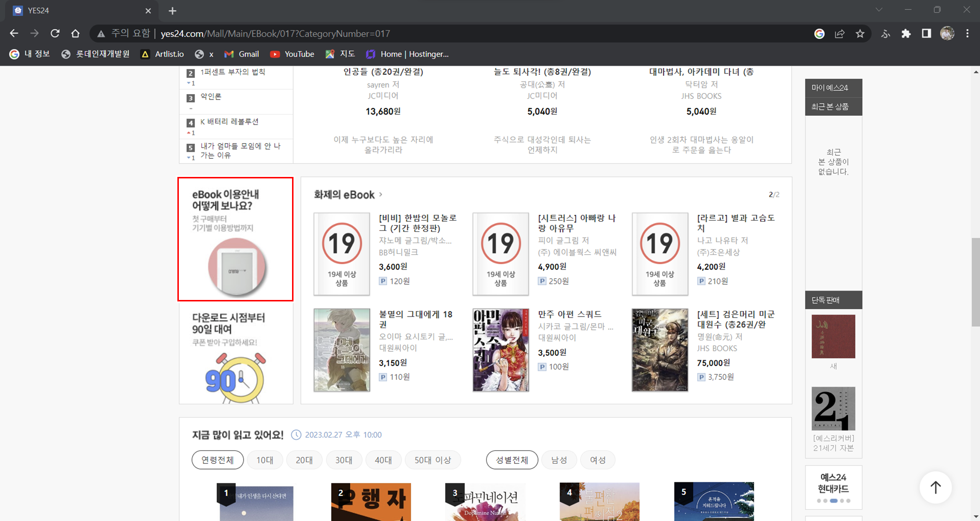Open the 최근 본 상품 sidebar tab

coord(833,106)
